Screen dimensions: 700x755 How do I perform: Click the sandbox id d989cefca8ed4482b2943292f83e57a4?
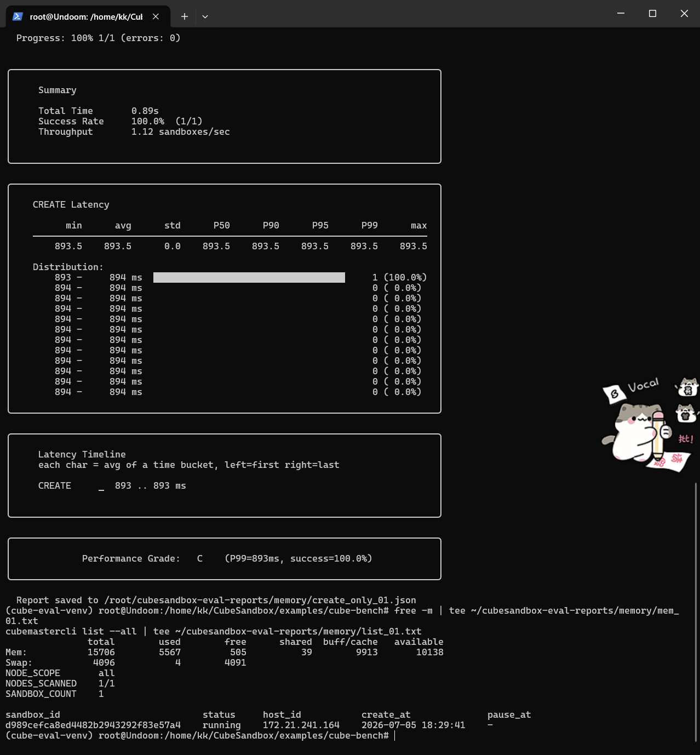93,725
